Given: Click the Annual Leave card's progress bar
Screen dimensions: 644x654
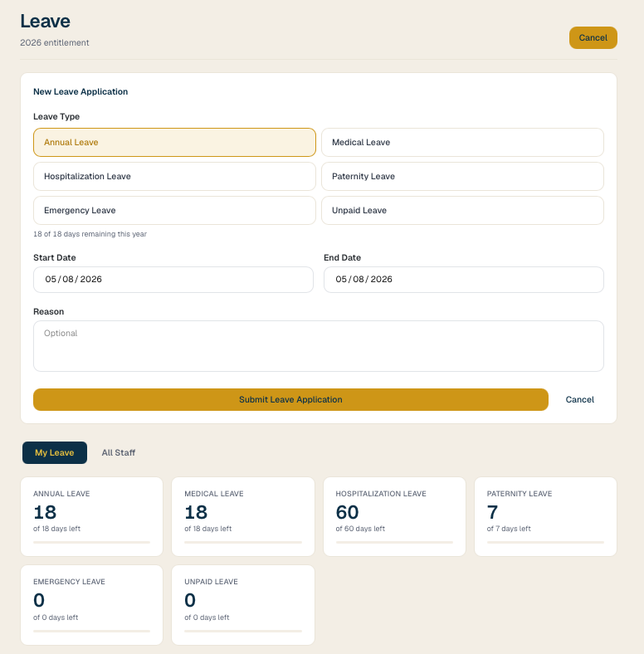Looking at the screenshot, I should 92,542.
